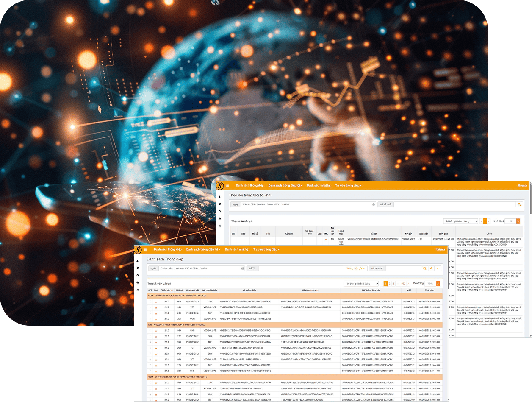Click the XML eye icon in the tờ khai table row

point(326,239)
